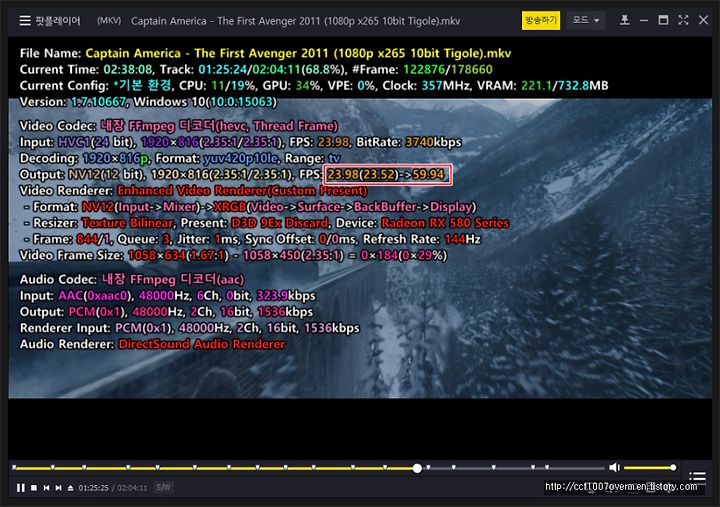Viewport: 720px width, 507px height.
Task: Open the PotPlayer hamburger main menu
Action: click(x=25, y=21)
